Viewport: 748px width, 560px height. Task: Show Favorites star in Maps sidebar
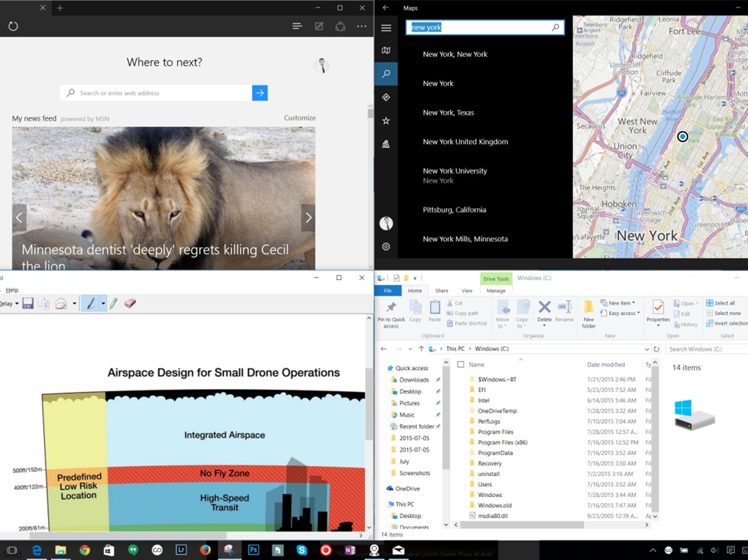point(386,121)
